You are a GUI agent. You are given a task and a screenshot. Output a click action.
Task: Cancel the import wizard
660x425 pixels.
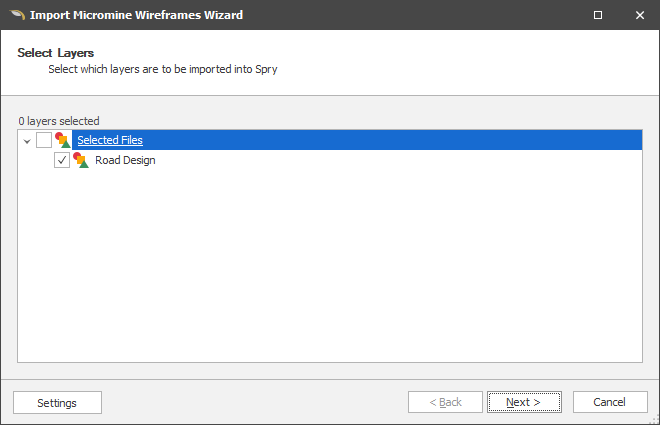(x=609, y=402)
